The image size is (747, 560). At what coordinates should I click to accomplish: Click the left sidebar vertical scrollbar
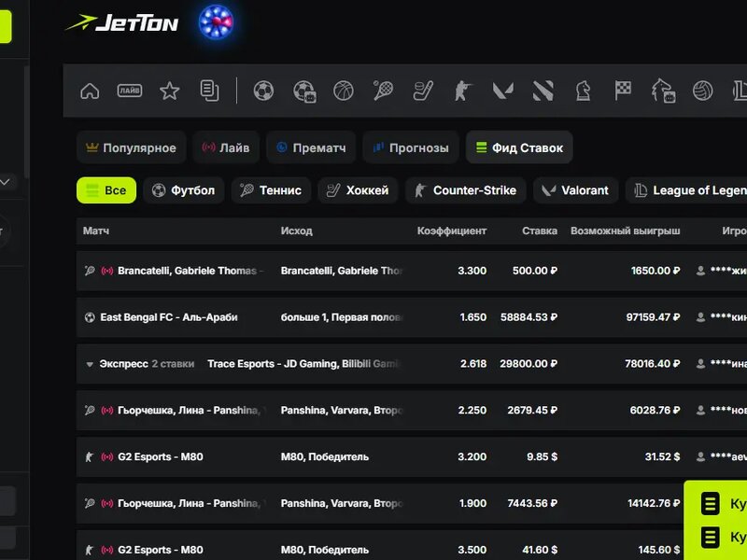27,123
